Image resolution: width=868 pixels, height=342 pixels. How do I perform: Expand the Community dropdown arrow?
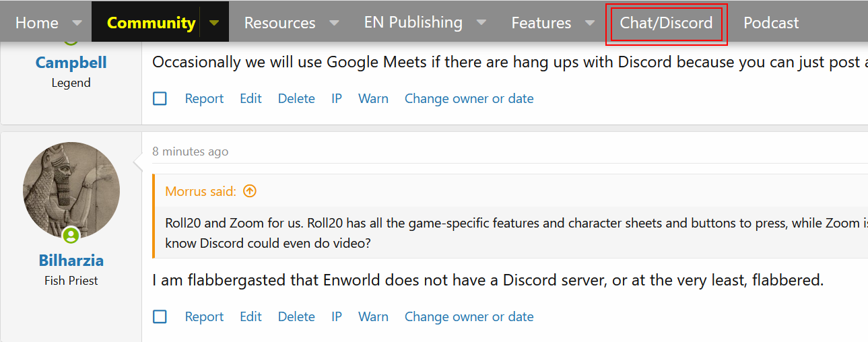(x=214, y=22)
